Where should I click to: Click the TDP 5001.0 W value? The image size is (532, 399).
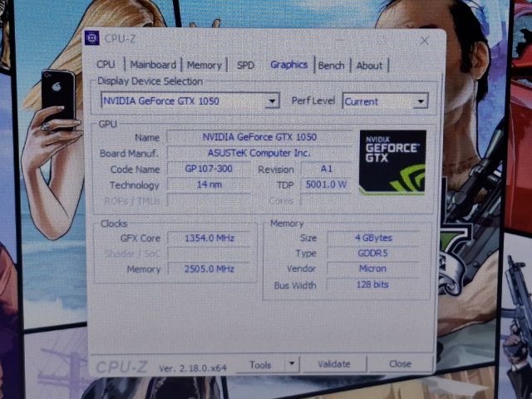click(x=327, y=185)
